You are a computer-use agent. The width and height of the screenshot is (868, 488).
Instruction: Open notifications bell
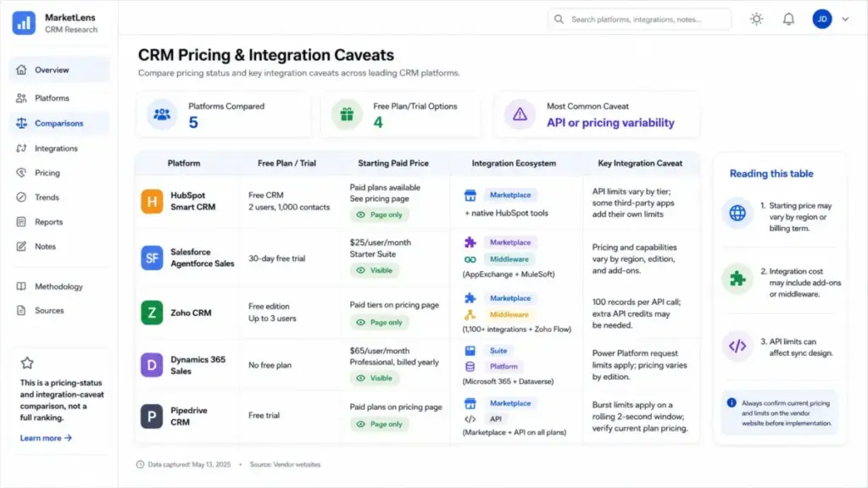[x=788, y=19]
